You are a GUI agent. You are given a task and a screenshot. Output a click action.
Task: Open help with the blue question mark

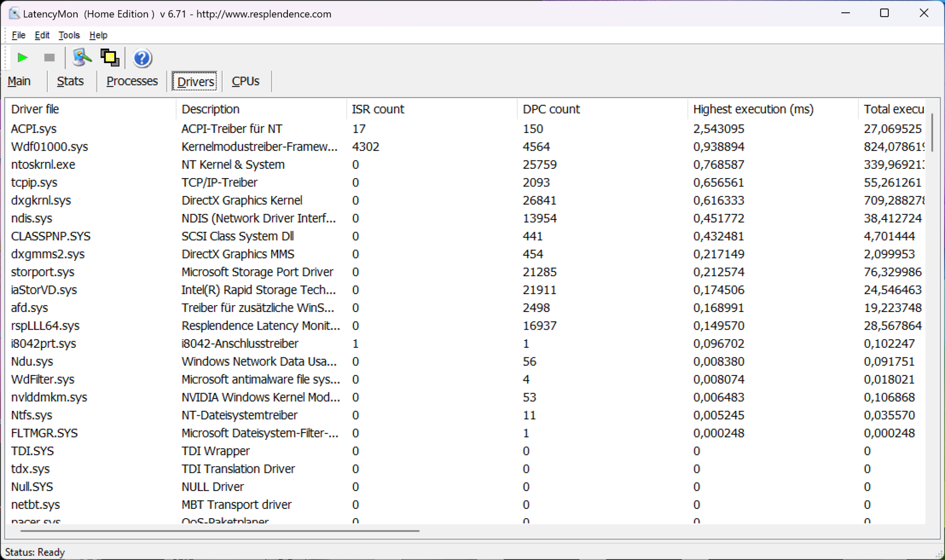(x=142, y=58)
